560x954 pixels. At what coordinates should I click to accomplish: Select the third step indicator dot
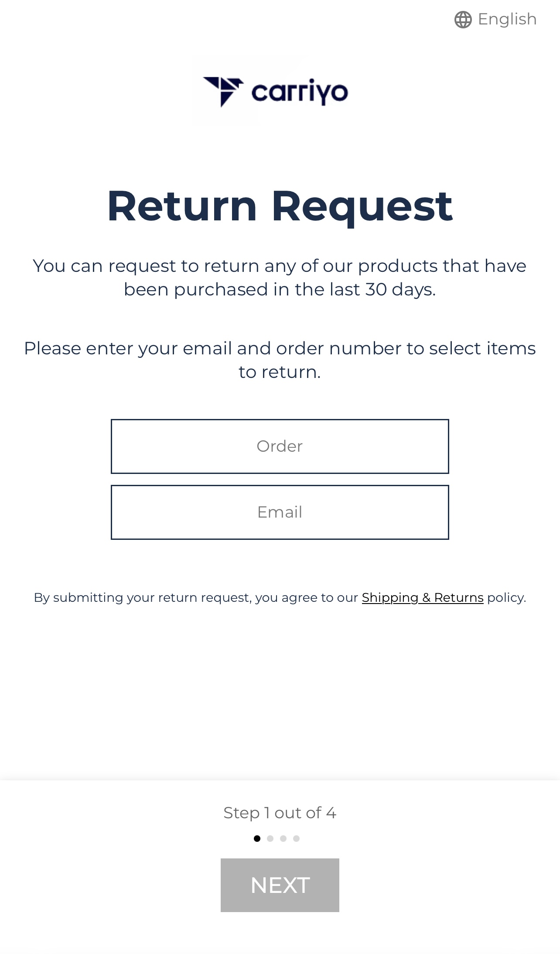coord(283,838)
